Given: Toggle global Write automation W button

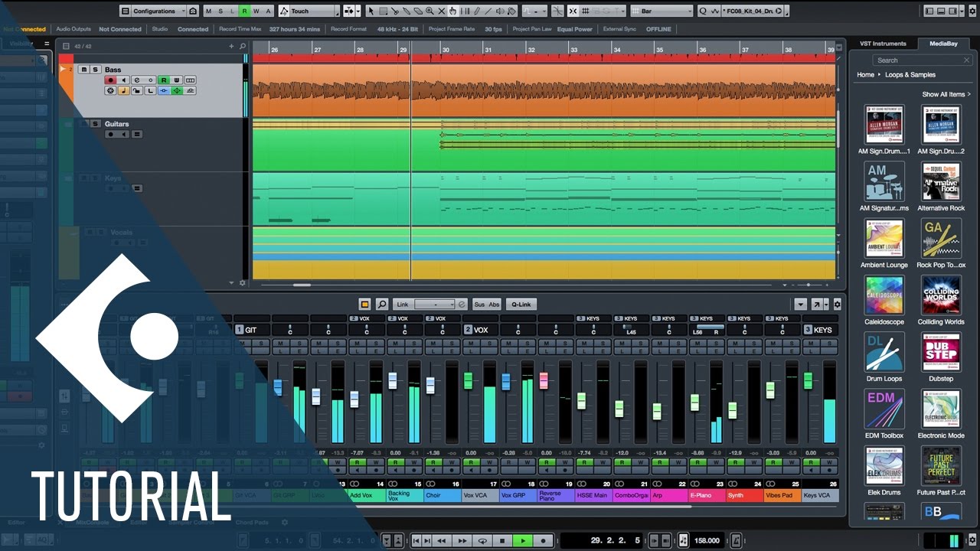Looking at the screenshot, I should pyautogui.click(x=256, y=11).
